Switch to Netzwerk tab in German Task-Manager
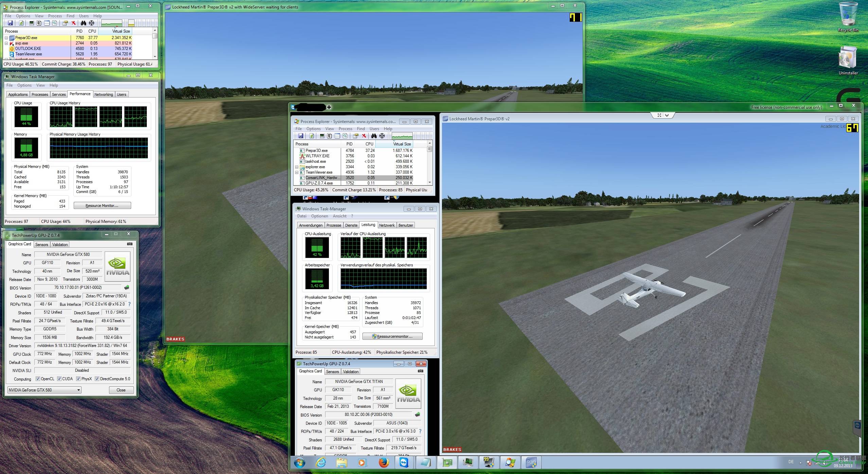 pyautogui.click(x=387, y=225)
